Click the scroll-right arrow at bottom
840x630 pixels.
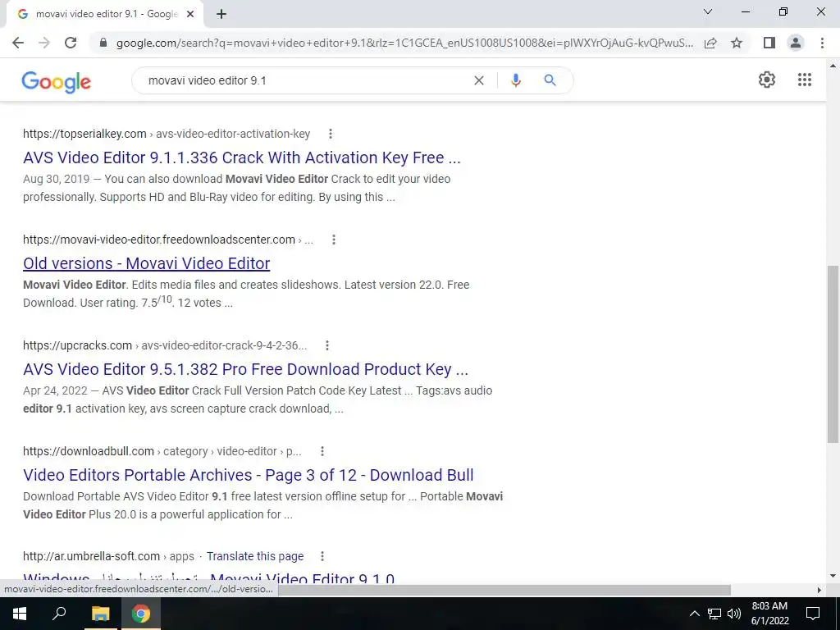(x=819, y=590)
